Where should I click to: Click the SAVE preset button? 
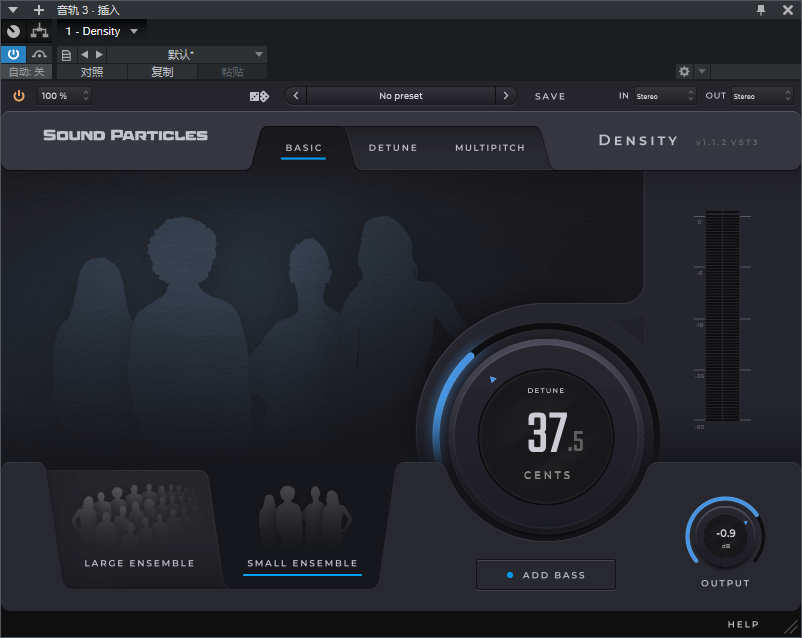pyautogui.click(x=550, y=96)
